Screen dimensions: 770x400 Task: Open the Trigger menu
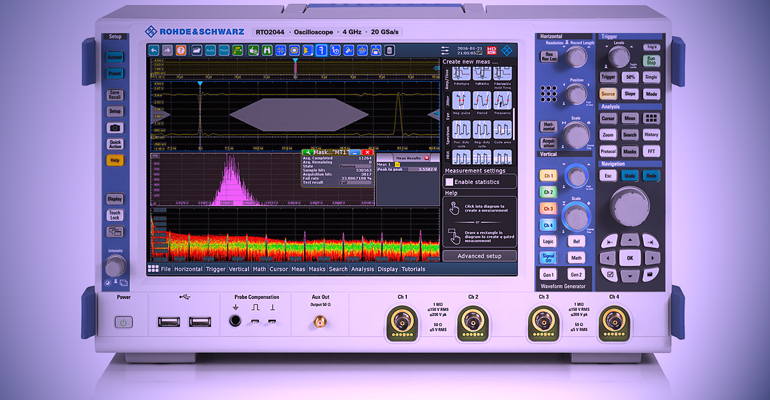(x=215, y=268)
